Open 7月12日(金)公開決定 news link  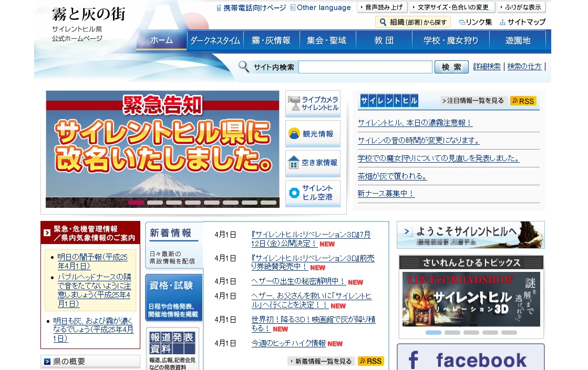coord(311,239)
